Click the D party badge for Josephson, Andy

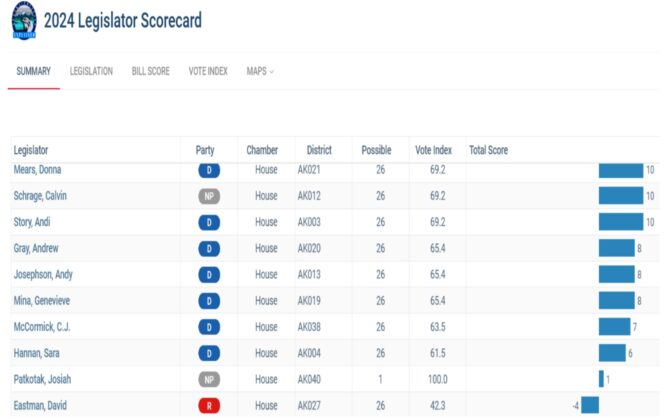point(209,275)
